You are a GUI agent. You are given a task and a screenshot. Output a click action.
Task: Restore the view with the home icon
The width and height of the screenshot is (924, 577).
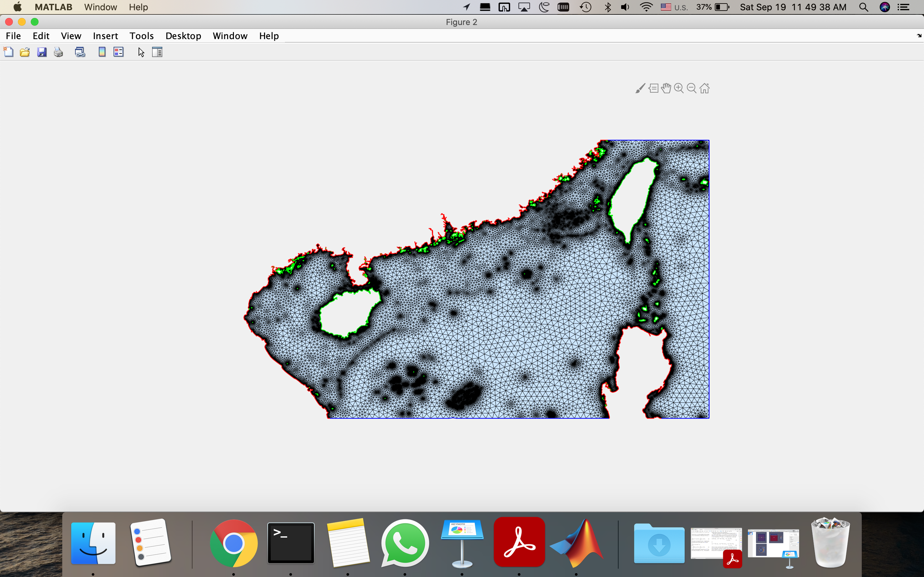pos(705,88)
